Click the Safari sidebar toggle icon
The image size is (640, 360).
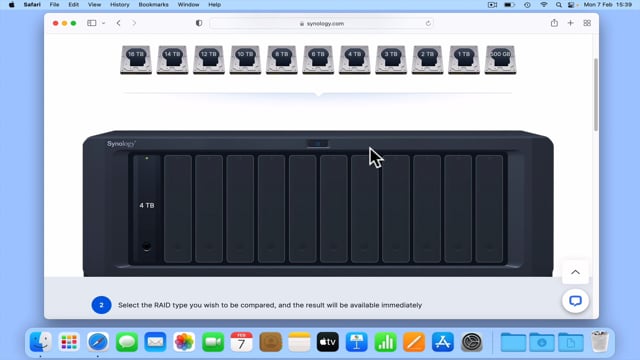click(x=92, y=23)
